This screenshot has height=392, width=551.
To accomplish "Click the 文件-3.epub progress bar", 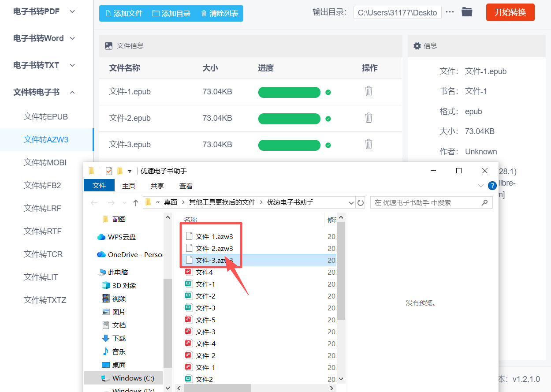I will point(289,145).
